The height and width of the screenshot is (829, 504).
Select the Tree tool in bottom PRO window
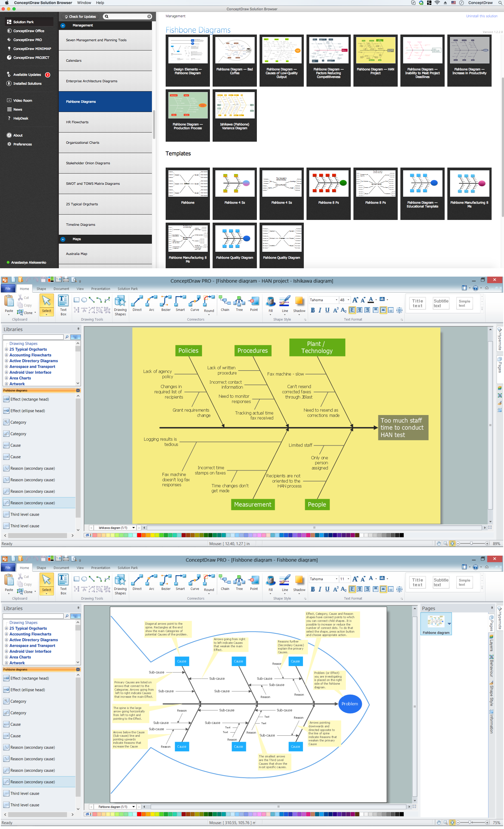pos(239,582)
